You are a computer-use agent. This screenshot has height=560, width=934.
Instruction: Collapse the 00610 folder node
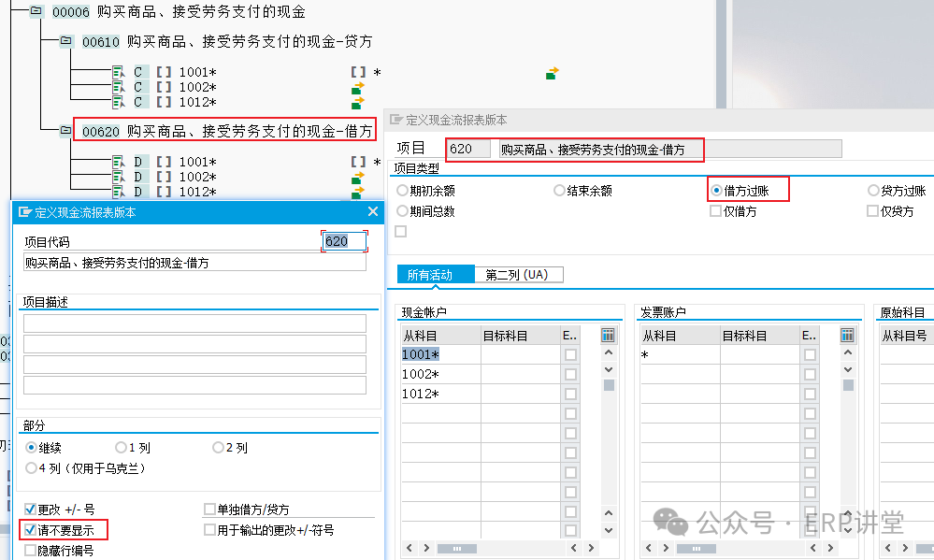click(66, 41)
